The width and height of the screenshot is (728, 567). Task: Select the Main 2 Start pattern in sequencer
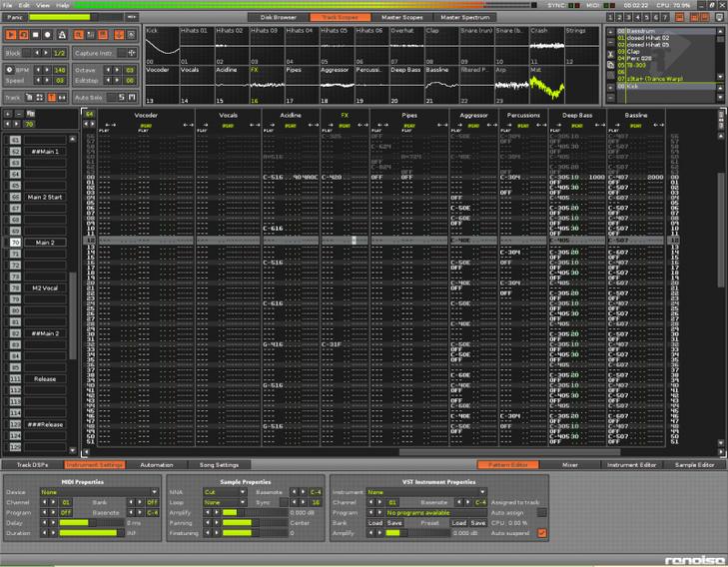click(45, 197)
